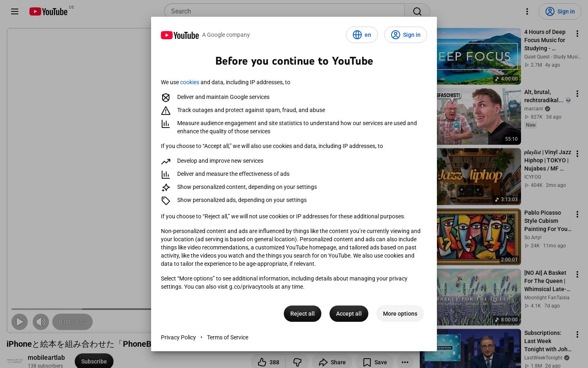
Task: Open the Deep Focus Music video thumbnail
Action: (x=479, y=56)
